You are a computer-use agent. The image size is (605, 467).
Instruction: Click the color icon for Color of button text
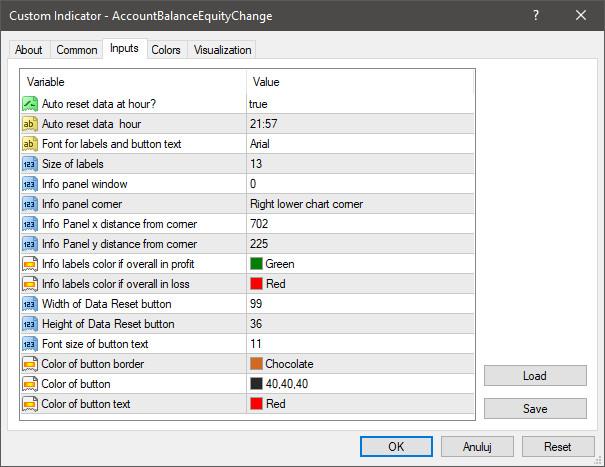coord(30,404)
